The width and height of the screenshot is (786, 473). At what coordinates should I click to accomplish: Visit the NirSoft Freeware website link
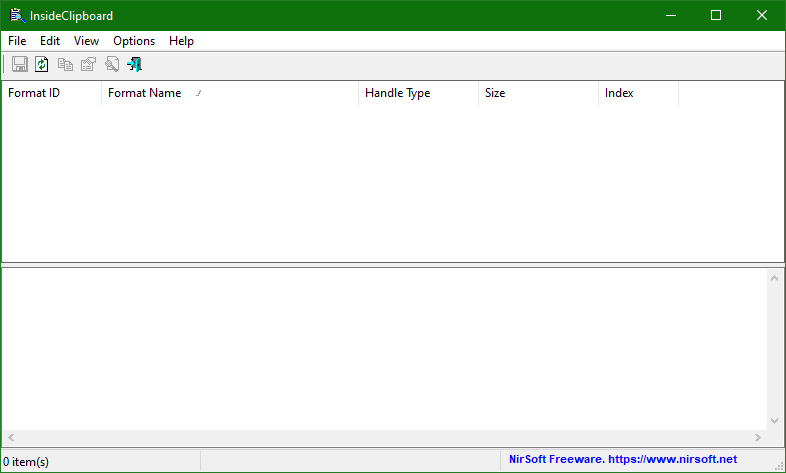point(623,459)
